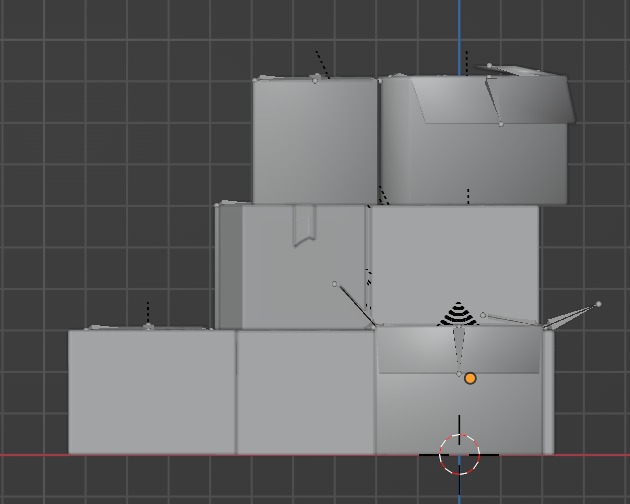Click the small sphere handle at far right
The width and height of the screenshot is (630, 504).
click(599, 304)
